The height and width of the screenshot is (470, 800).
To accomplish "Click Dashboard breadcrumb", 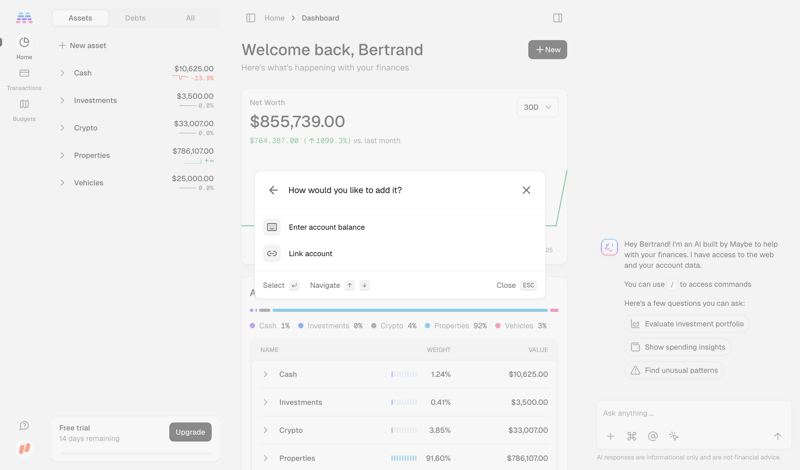I will click(320, 18).
